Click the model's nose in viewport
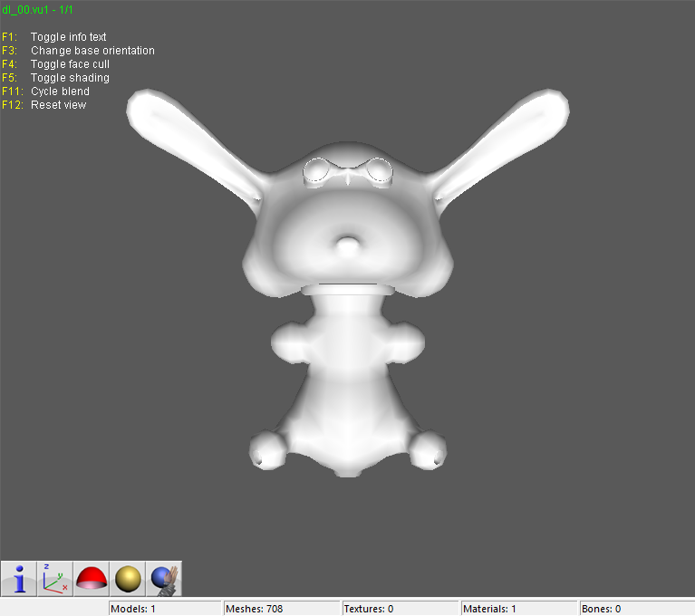 (x=347, y=245)
